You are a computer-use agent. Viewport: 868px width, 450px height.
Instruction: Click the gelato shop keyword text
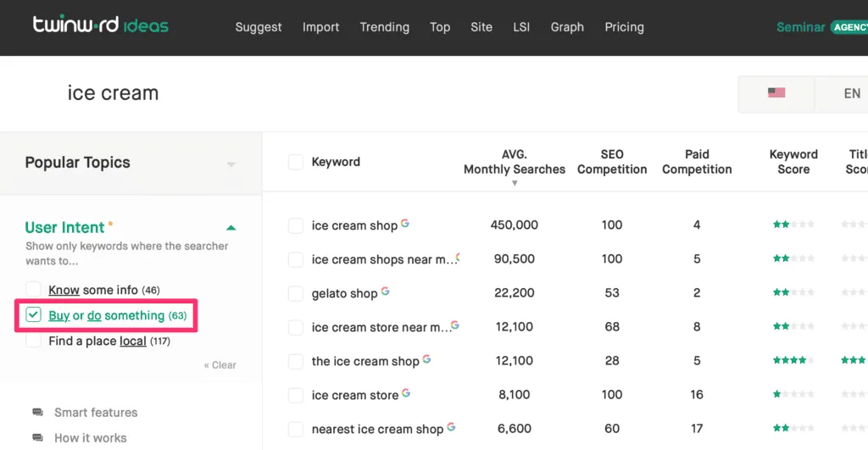(x=344, y=293)
